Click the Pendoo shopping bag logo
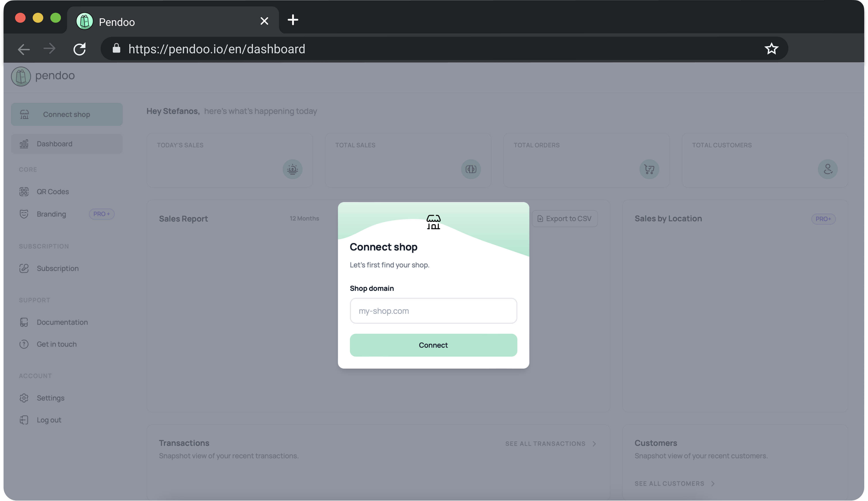 [21, 76]
